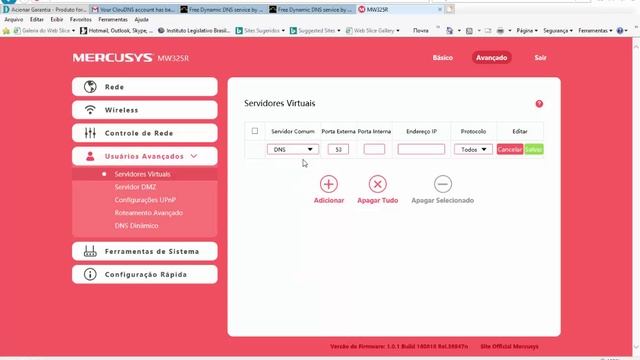Open the Sites Sugeridos favorites dropdown
This screenshot has width=640, height=360.
(260, 31)
